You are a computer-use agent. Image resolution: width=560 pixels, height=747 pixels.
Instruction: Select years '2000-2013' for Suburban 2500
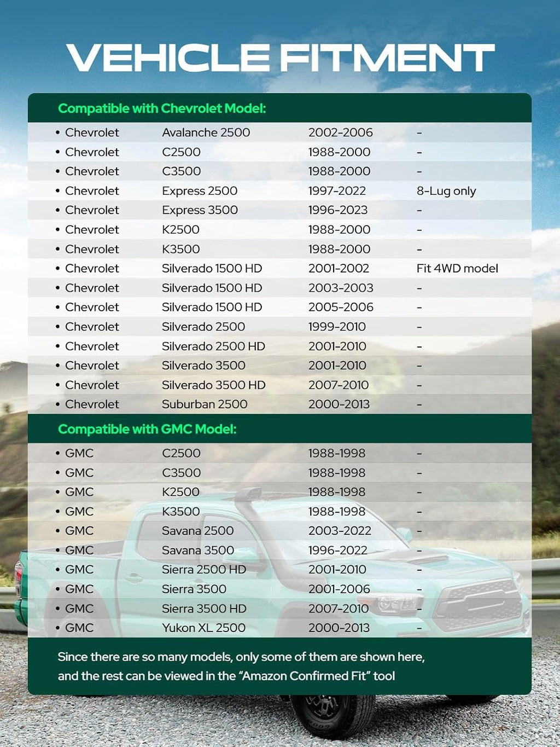tap(339, 404)
